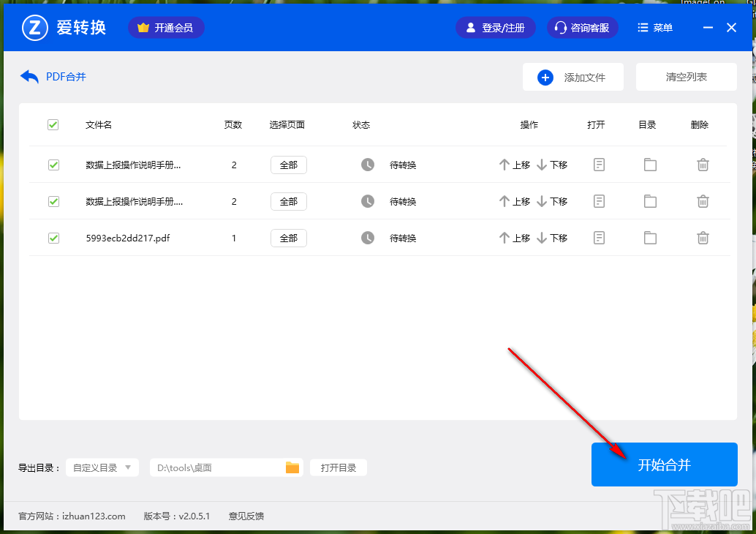Open the first file's document via 打开 icon
756x534 pixels.
point(599,165)
